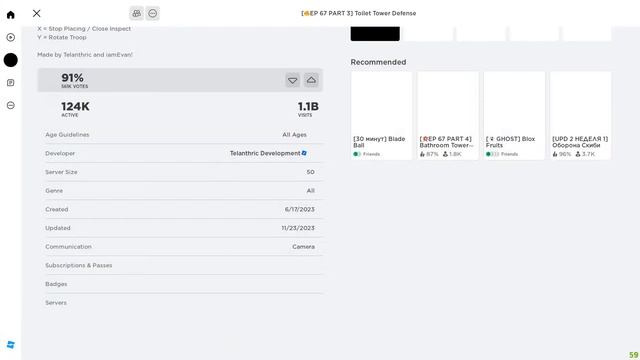Open the chat messages icon in sidebar
The width and height of the screenshot is (640, 360).
[11, 83]
